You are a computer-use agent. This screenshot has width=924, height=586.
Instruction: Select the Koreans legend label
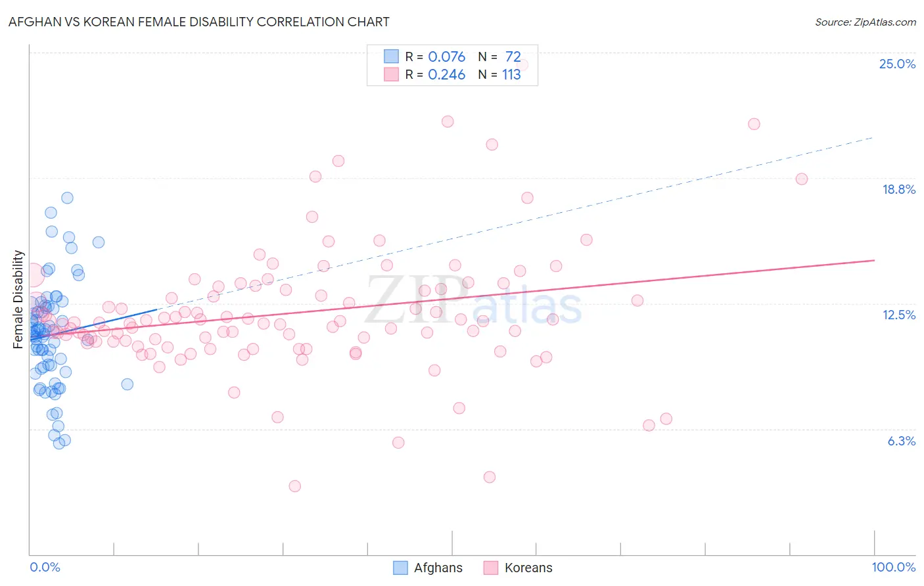(x=528, y=568)
